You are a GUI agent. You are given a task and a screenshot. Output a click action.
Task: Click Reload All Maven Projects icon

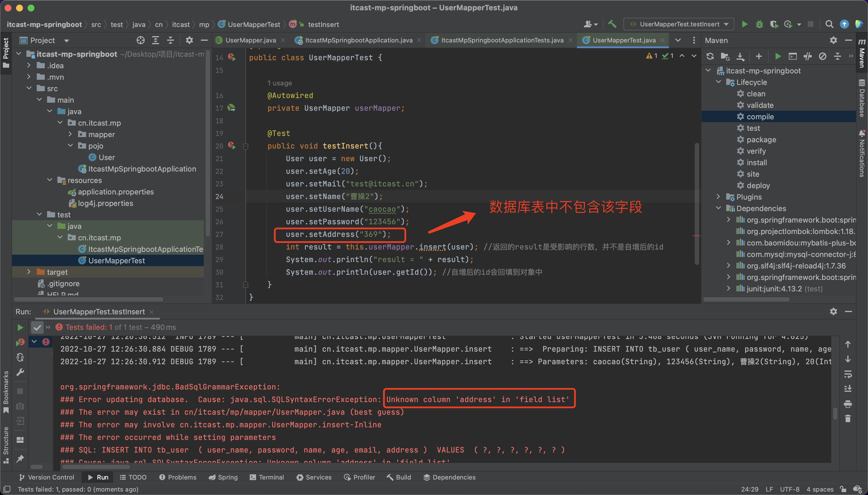[710, 56]
